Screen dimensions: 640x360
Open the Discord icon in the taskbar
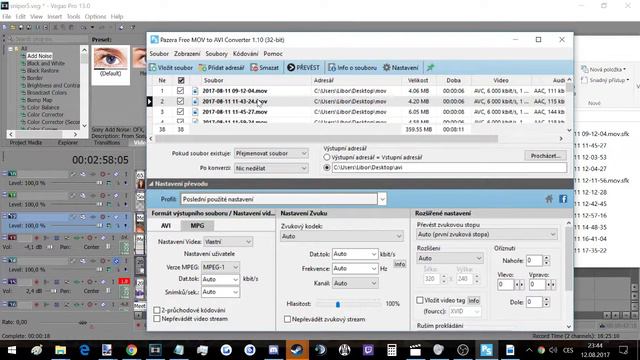pos(273,350)
